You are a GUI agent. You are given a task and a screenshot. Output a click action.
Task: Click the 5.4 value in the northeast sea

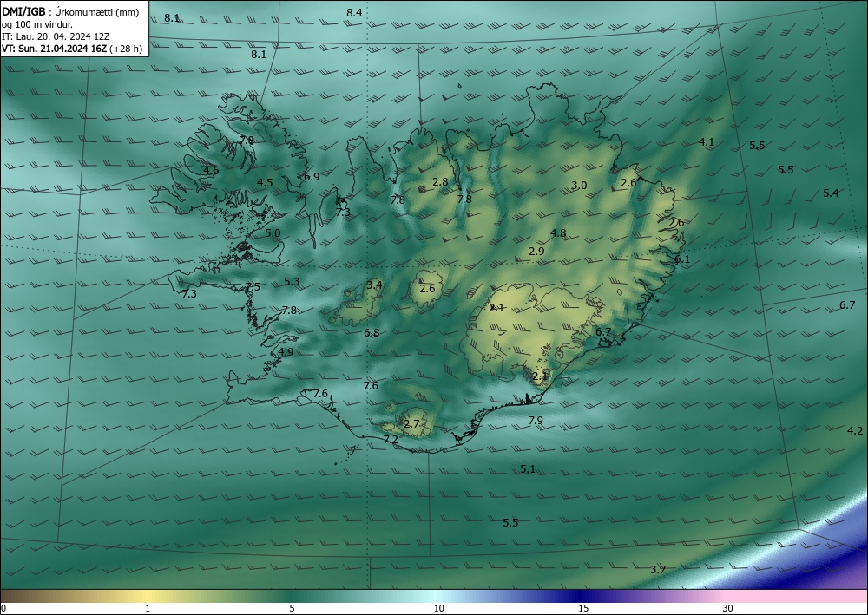(831, 193)
